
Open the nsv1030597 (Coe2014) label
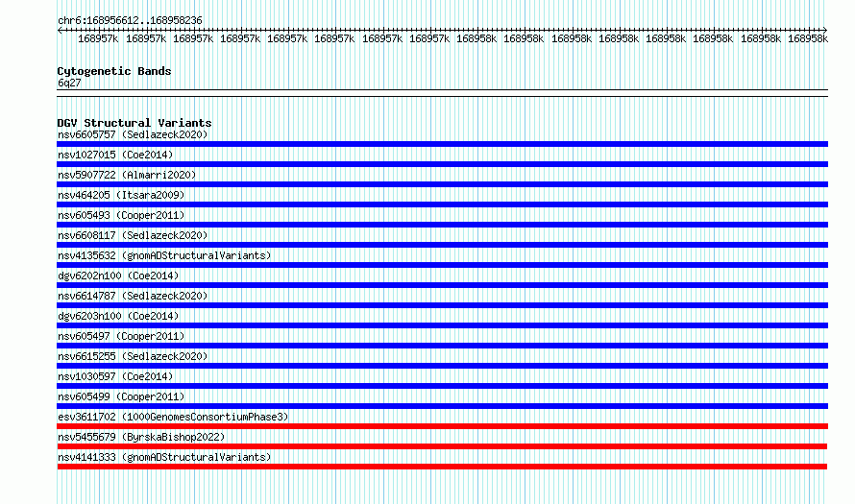click(x=115, y=376)
